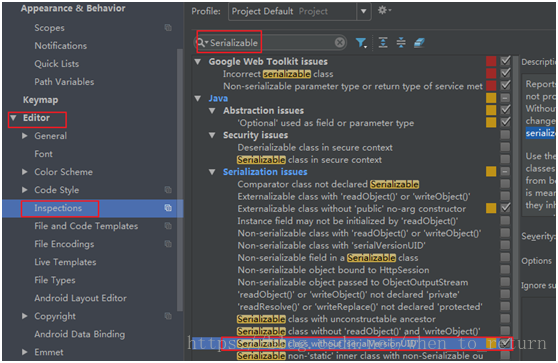Image resolution: width=558 pixels, height=363 pixels.
Task: Open Android Layout Editor settings
Action: [x=80, y=298]
